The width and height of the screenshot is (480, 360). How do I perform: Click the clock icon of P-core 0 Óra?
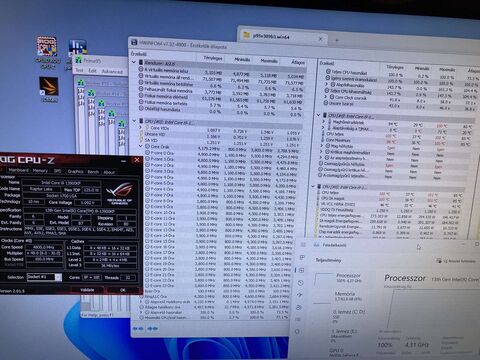tap(147, 153)
